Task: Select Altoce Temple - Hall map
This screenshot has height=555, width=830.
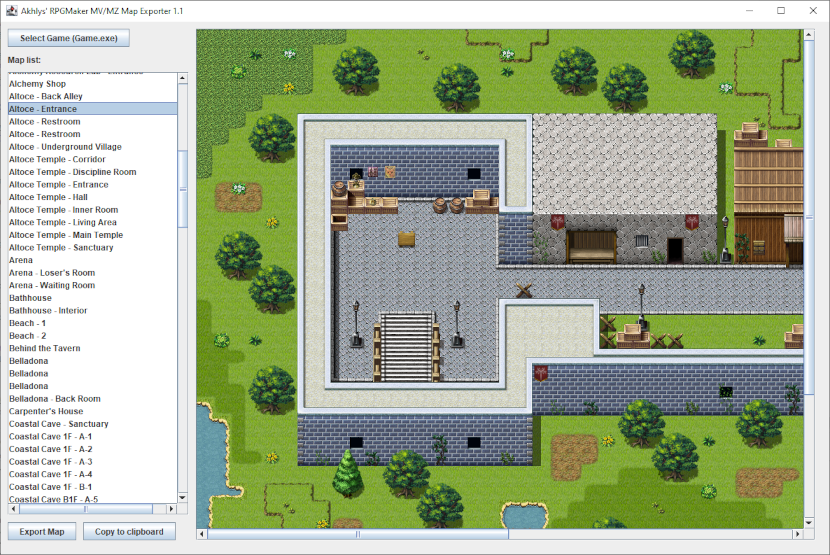Action: [x=93, y=197]
